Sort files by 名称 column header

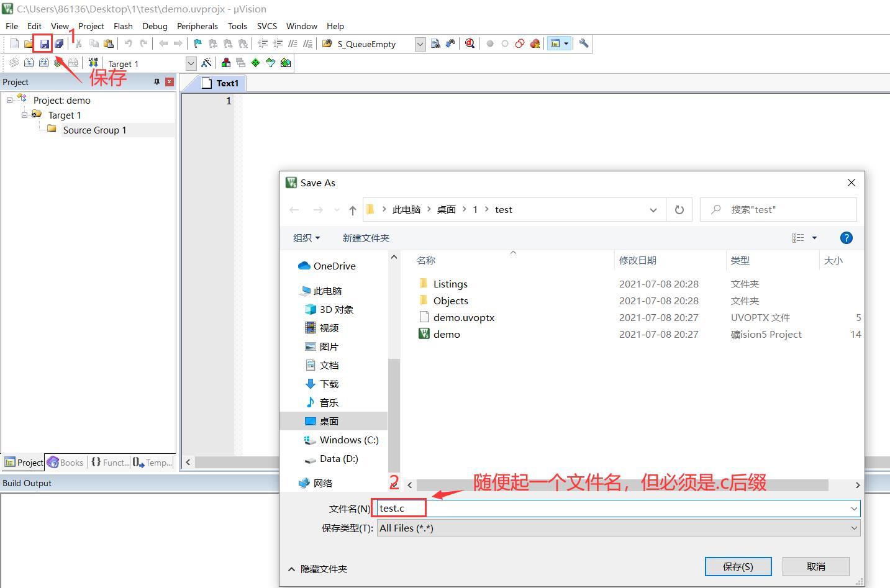click(x=426, y=260)
